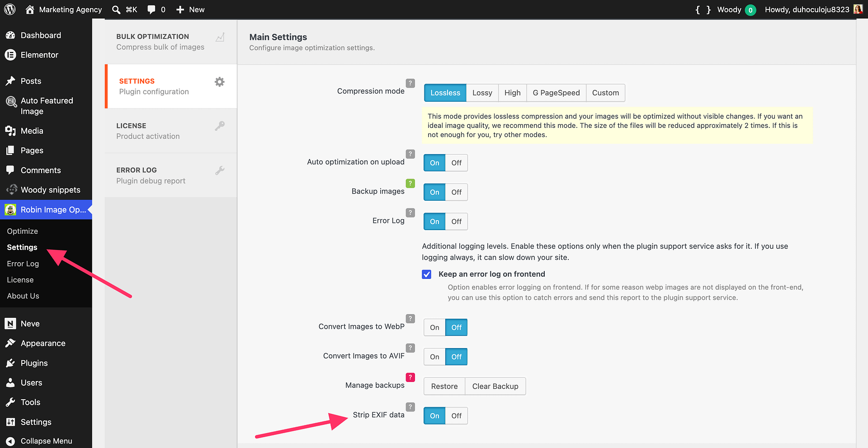
Task: Select Off for Convert Images to AVIF
Action: point(456,357)
